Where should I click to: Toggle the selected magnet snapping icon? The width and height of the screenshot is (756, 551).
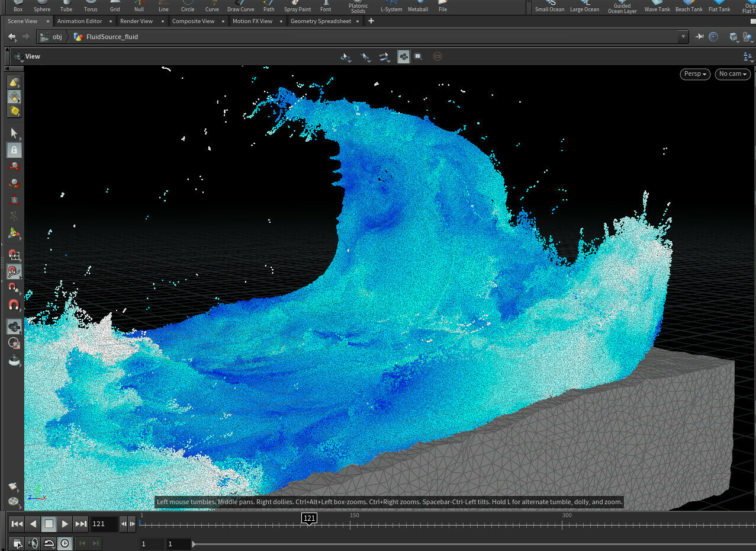point(14,272)
